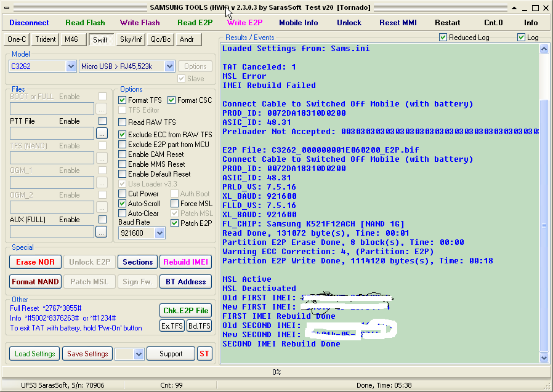Enable the PTT File checkbox
Screen dimensions: 553x392
(x=103, y=121)
